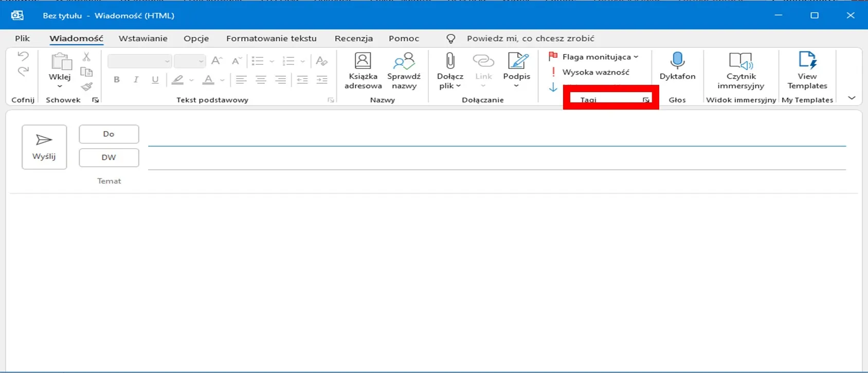Toggle Wysoka ważność importance flag
Image resolution: width=868 pixels, height=373 pixels.
(x=590, y=72)
